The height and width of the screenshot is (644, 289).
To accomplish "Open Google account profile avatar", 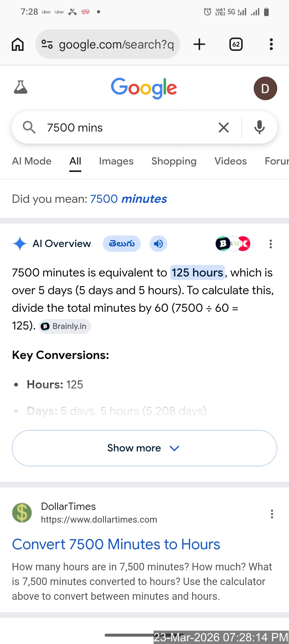I will (265, 88).
